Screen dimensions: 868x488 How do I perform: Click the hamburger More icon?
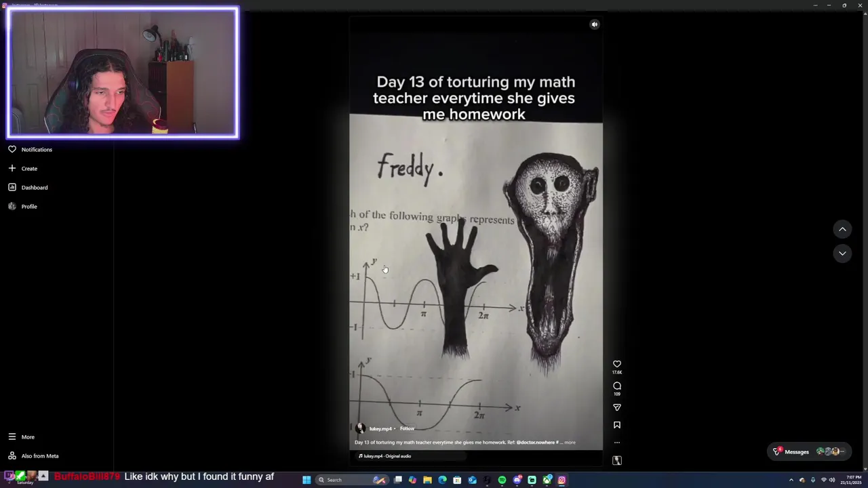pos(12,437)
